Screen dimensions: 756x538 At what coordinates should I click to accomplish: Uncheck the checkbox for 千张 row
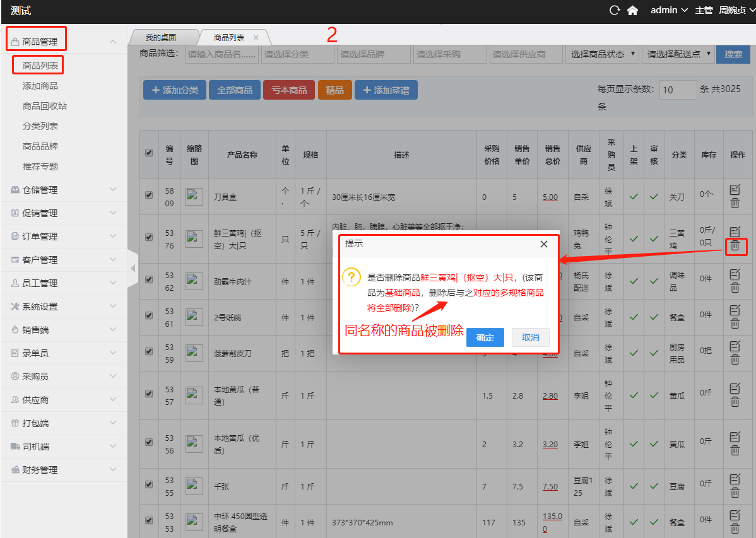(149, 484)
